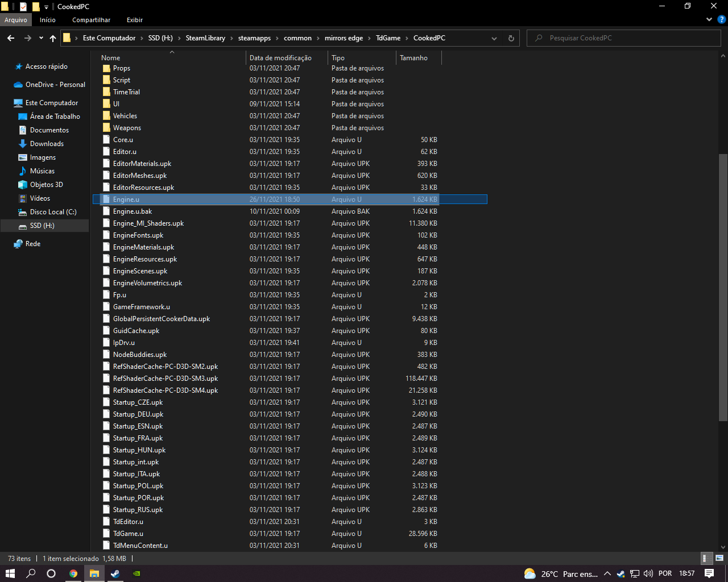
Task: Select the TimeTrial folder icon
Action: 106,92
